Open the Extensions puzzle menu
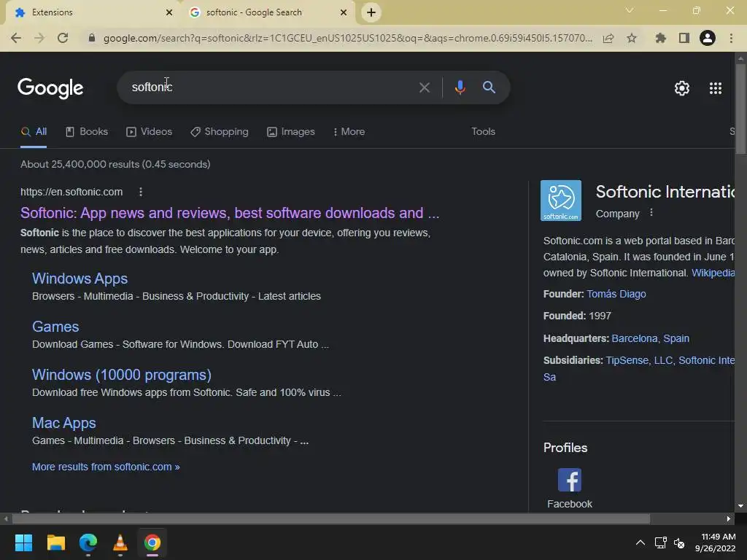The image size is (747, 560). tap(660, 38)
